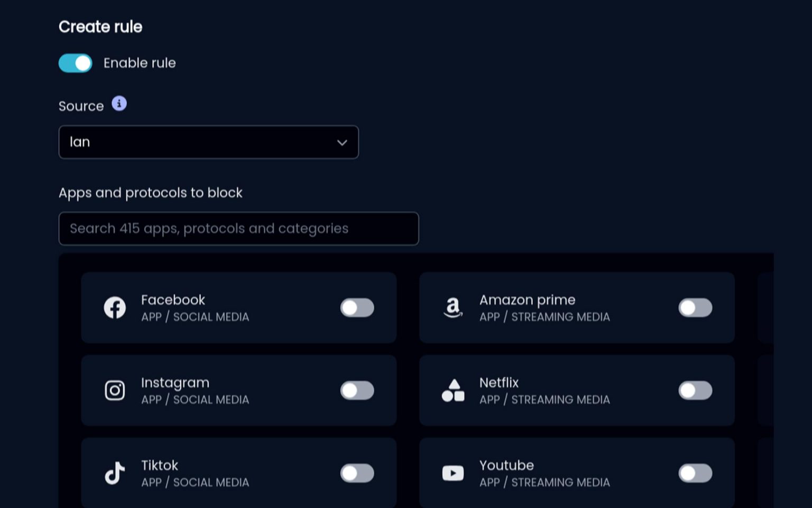
Task: Switch on the Netflix block toggle
Action: (696, 391)
